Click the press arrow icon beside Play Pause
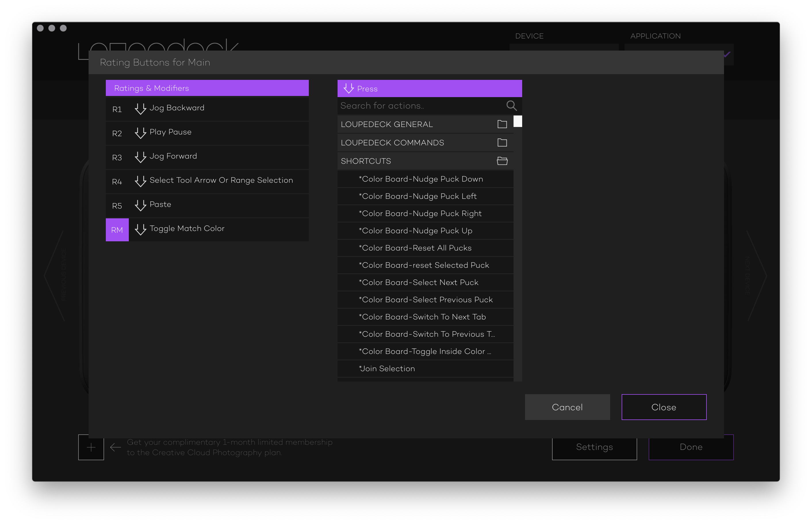Screen dimensions: 812x524 [140, 133]
